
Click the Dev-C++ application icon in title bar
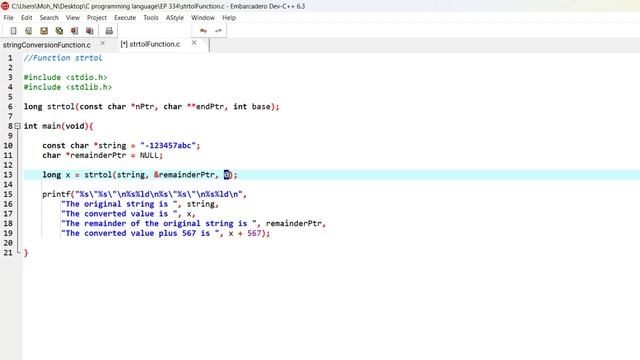5,6
